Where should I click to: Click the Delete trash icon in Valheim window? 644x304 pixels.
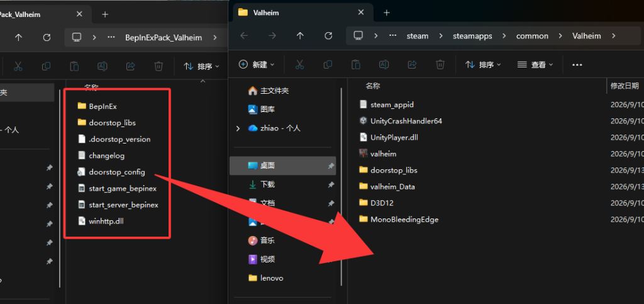tap(440, 64)
